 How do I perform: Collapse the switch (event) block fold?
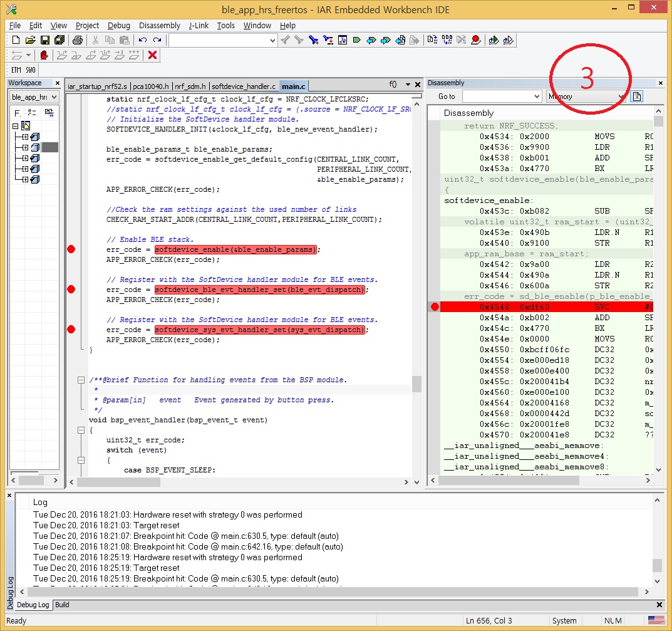[81, 461]
